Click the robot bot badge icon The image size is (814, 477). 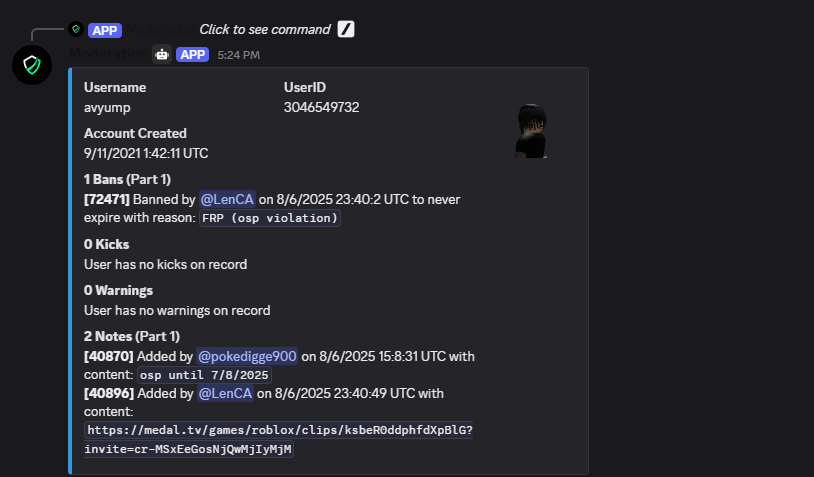[x=162, y=54]
